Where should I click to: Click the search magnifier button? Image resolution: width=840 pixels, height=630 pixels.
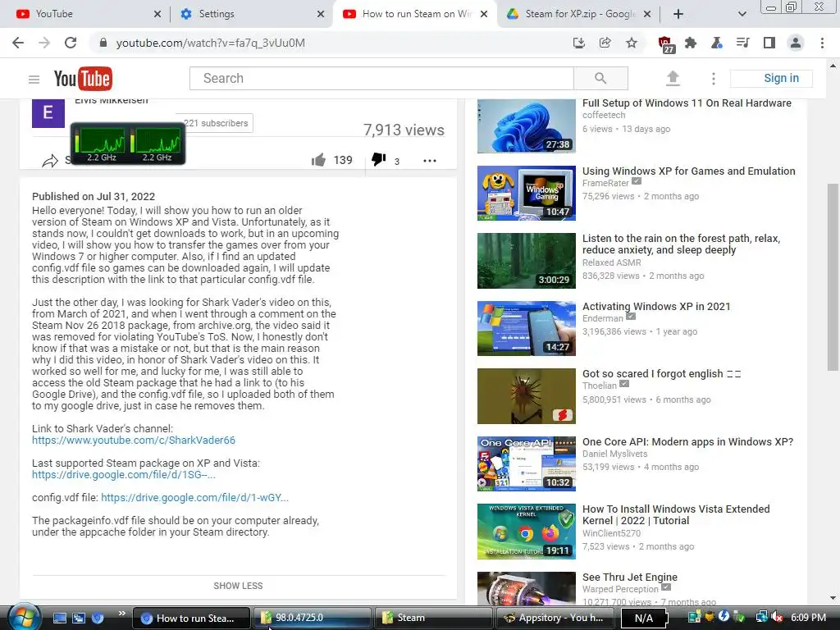coord(600,78)
